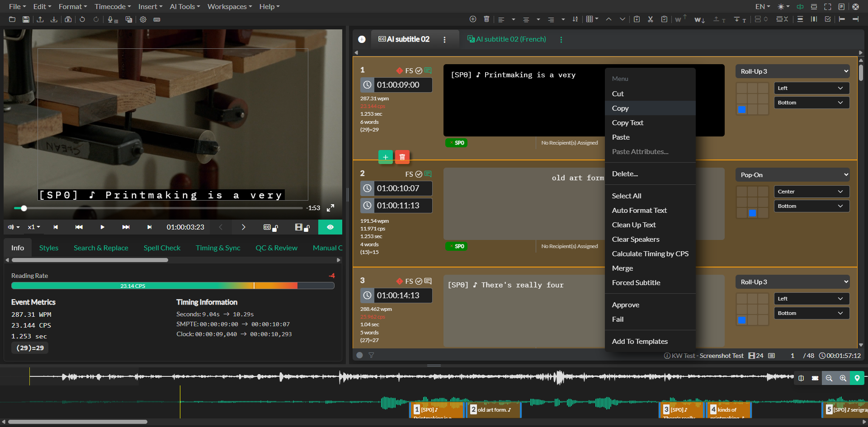Click the sort events icon in the toolbar
The height and width of the screenshot is (427, 868).
pyautogui.click(x=575, y=19)
